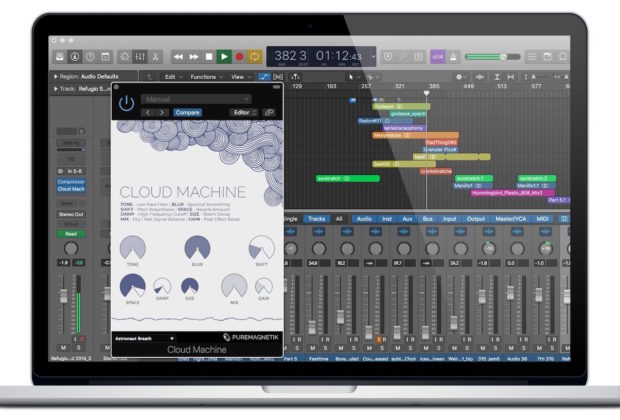Viewport: 620px width, 420px height.
Task: Click the horizontal auto zoom icon
Action: click(511, 77)
